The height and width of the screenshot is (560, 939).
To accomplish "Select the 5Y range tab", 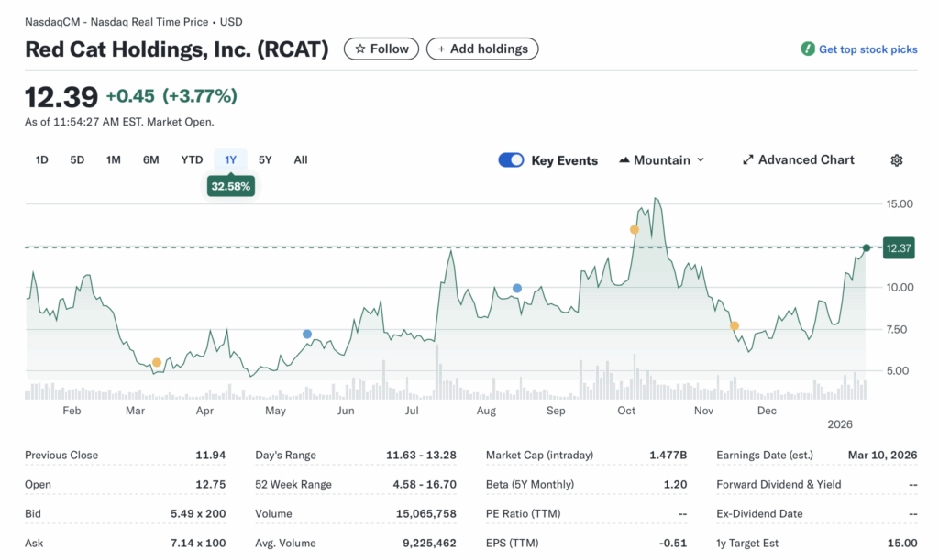I will pyautogui.click(x=264, y=159).
